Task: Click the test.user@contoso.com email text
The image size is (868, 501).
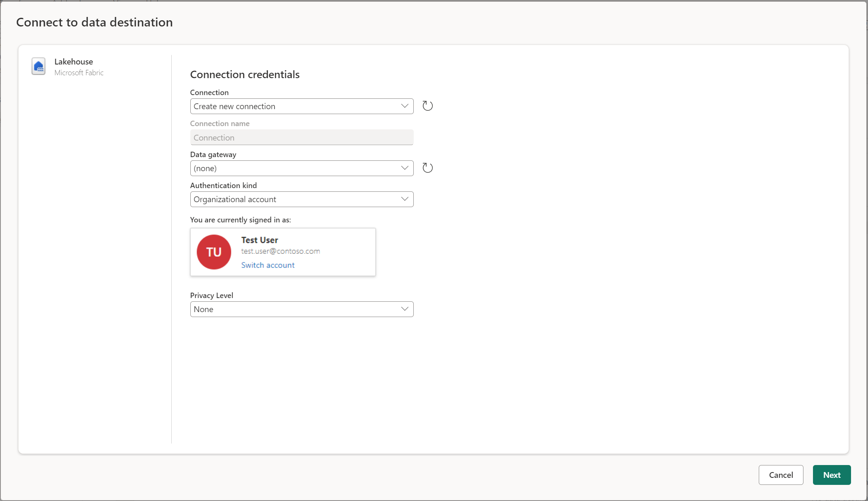Action: click(x=280, y=251)
